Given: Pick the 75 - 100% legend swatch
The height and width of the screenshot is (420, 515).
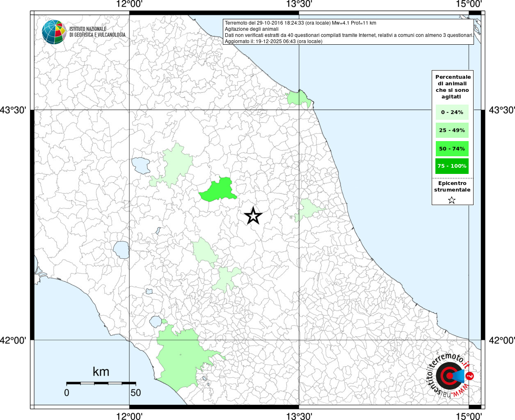Looking at the screenshot, I should tap(452, 166).
